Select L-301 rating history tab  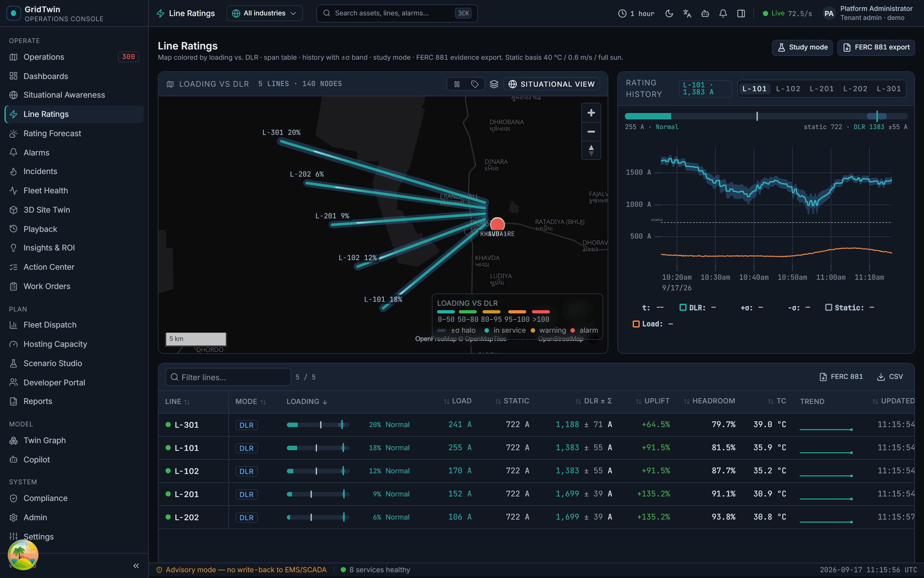click(x=889, y=89)
